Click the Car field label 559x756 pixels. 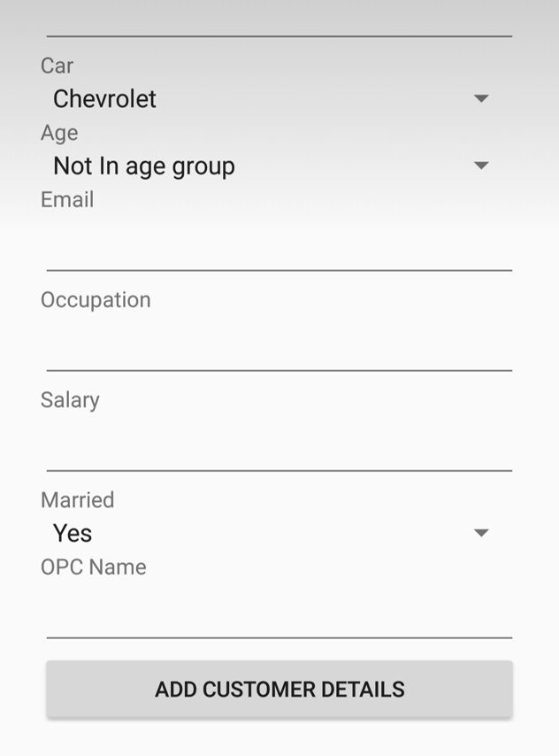coord(57,66)
